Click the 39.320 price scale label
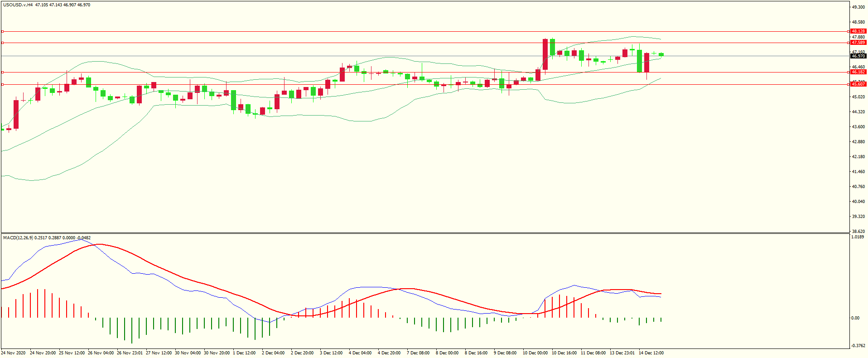 [x=858, y=217]
